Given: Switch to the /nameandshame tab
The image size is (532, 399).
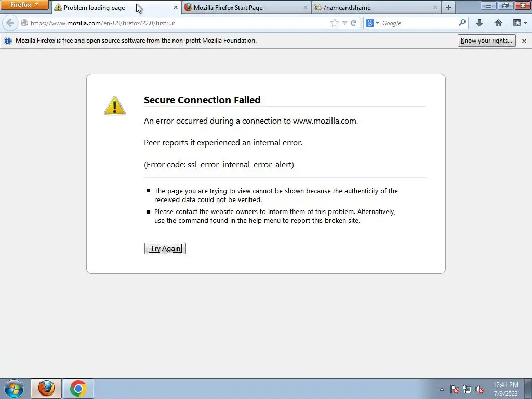Looking at the screenshot, I should [x=376, y=7].
